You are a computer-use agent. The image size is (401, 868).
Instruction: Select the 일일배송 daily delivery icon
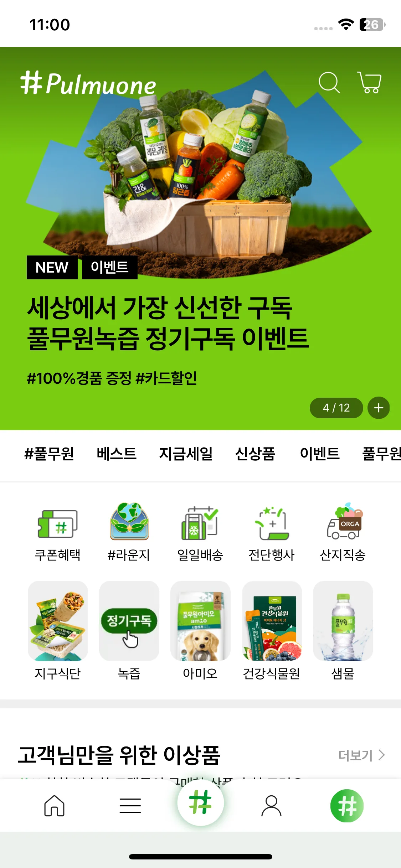click(200, 523)
